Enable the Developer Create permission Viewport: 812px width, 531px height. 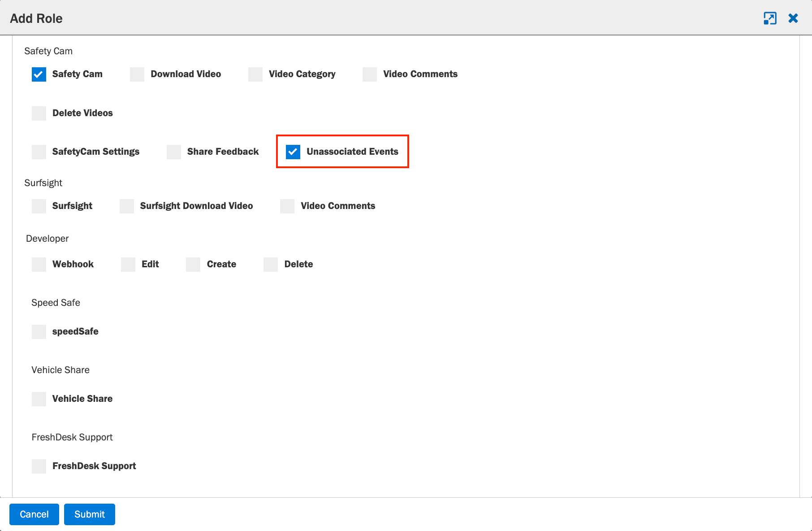click(x=193, y=265)
